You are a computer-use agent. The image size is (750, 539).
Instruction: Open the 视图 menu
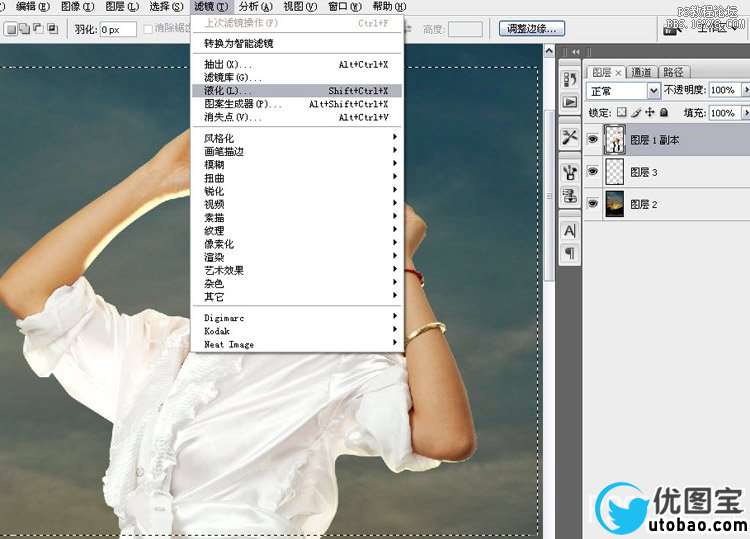(300, 7)
